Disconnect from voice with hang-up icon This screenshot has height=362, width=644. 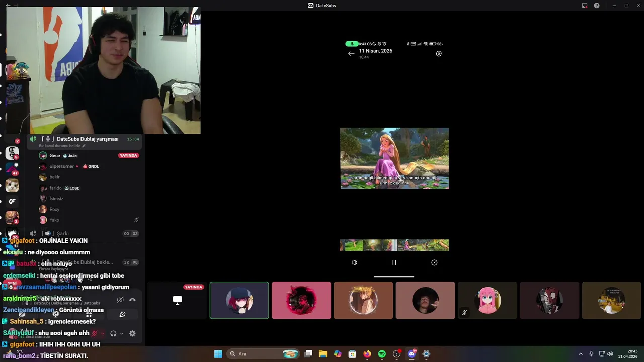tap(132, 300)
